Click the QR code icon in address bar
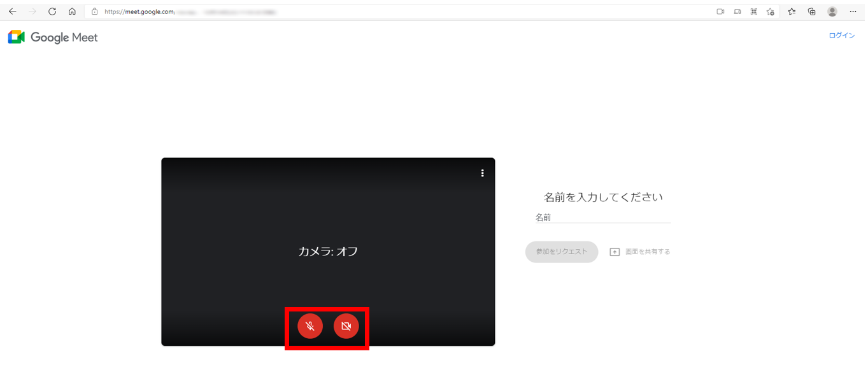 point(754,11)
